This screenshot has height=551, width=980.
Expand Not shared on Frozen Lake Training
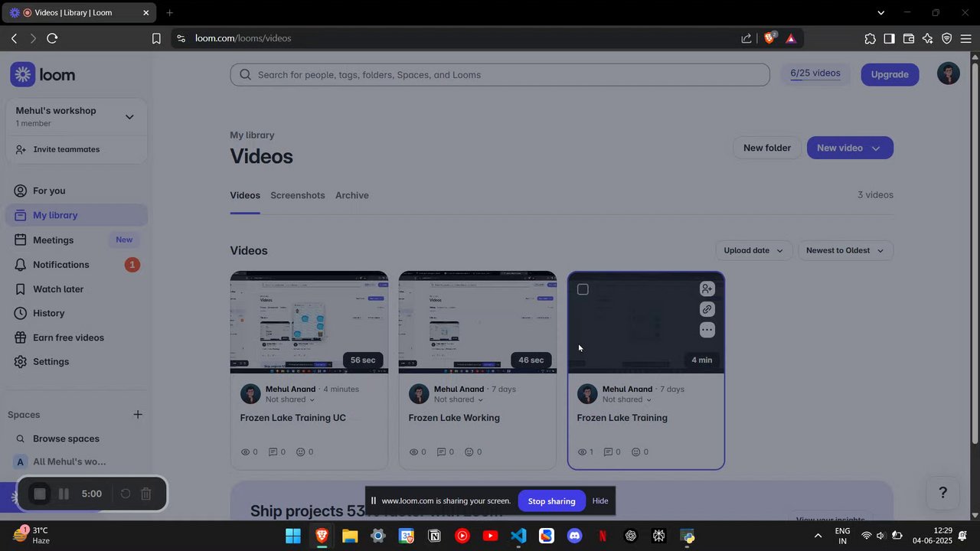pos(627,399)
